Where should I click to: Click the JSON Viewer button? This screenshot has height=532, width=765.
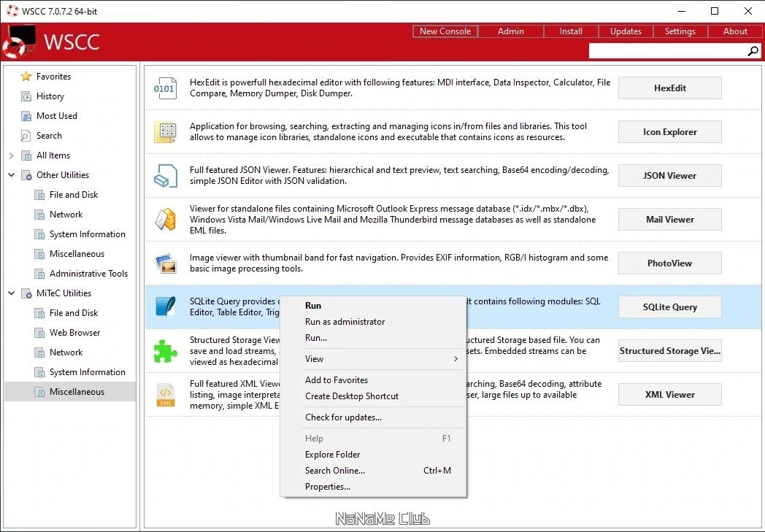pos(670,176)
